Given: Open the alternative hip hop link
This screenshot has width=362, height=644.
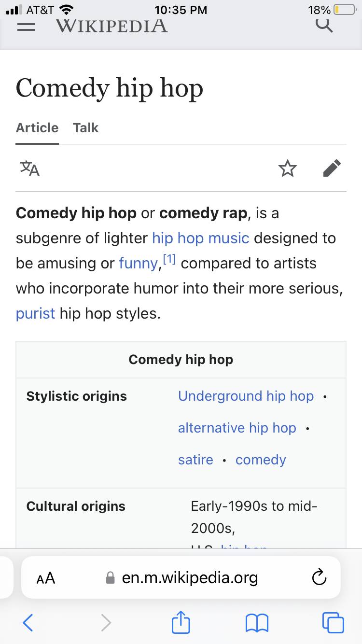Looking at the screenshot, I should [x=237, y=428].
